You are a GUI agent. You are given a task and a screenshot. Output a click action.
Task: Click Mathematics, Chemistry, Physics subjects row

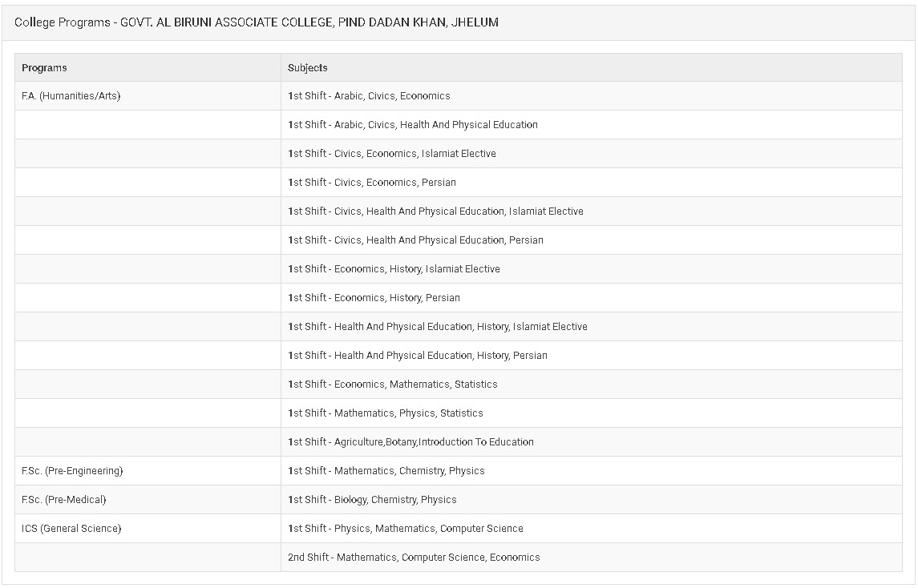[592, 471]
